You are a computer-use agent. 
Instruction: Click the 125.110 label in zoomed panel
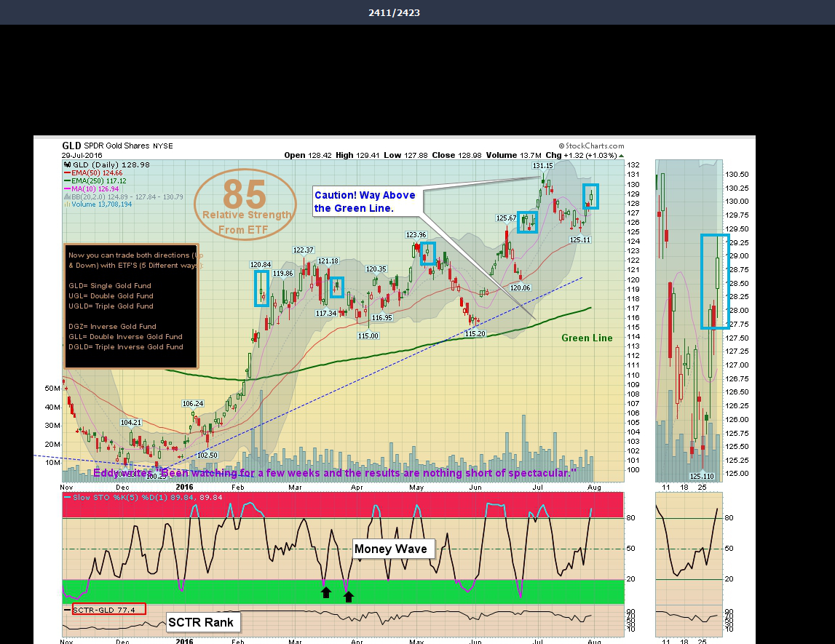(x=702, y=477)
